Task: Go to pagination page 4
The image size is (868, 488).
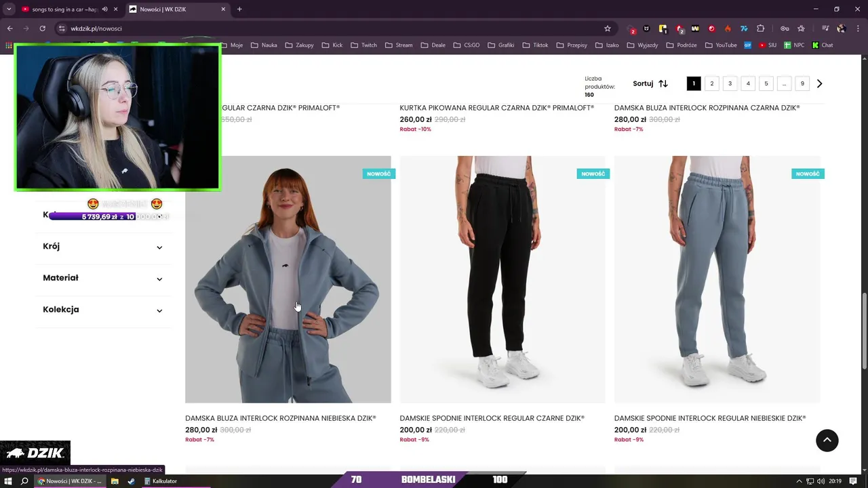Action: pyautogui.click(x=748, y=83)
